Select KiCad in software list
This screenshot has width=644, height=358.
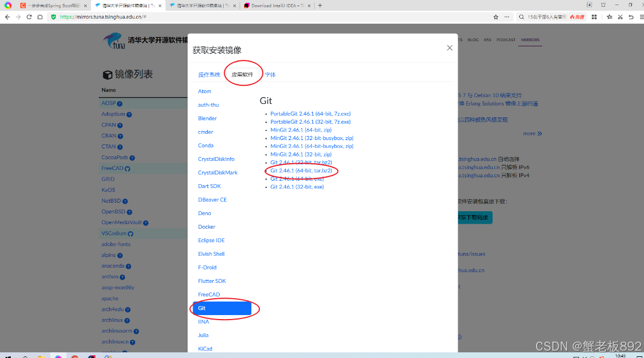pyautogui.click(x=206, y=348)
